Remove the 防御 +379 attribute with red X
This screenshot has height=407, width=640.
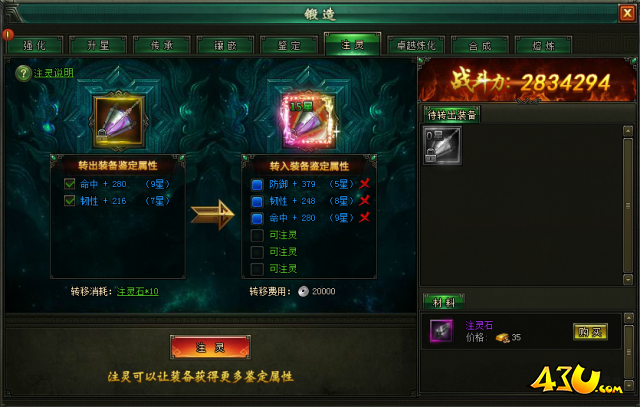(364, 184)
